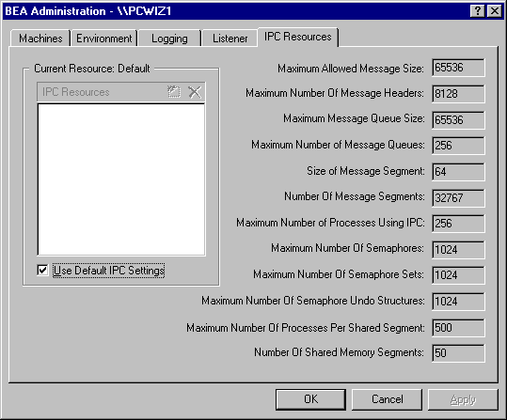507x420 pixels.
Task: Click the Semaphore Undo Structures field
Action: [x=458, y=302]
